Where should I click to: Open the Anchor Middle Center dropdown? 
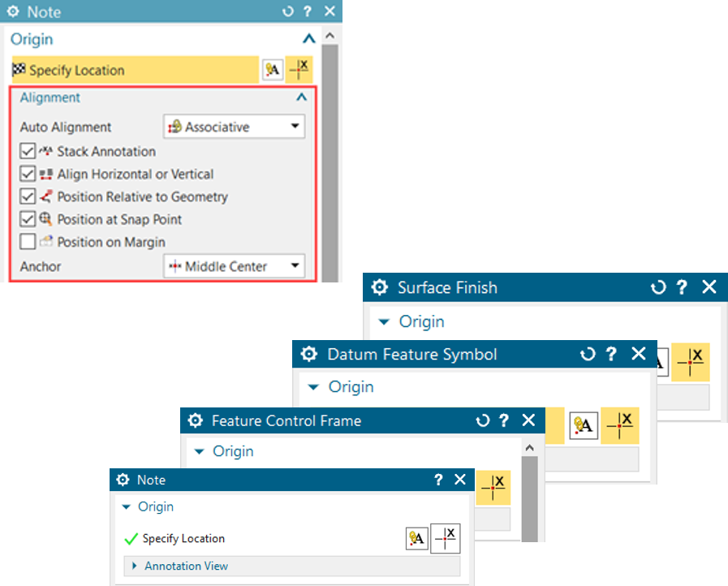[x=234, y=266]
